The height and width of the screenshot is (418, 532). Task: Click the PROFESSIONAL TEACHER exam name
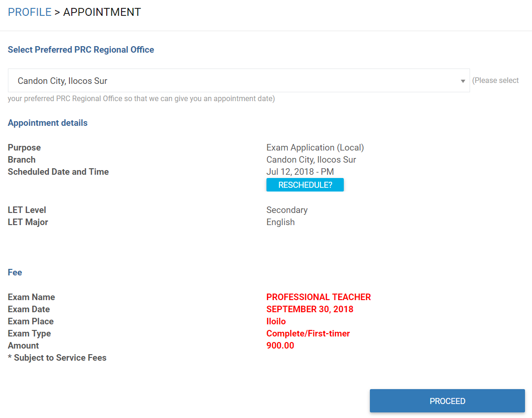coord(319,297)
